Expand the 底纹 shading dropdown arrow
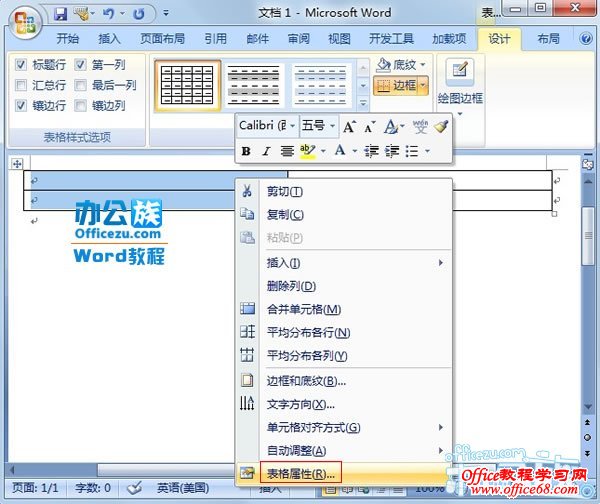This screenshot has height=504, width=600. point(423,65)
